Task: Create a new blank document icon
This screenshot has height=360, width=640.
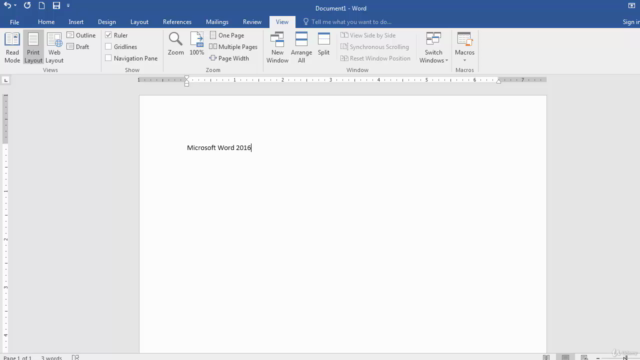Action: pos(42,6)
